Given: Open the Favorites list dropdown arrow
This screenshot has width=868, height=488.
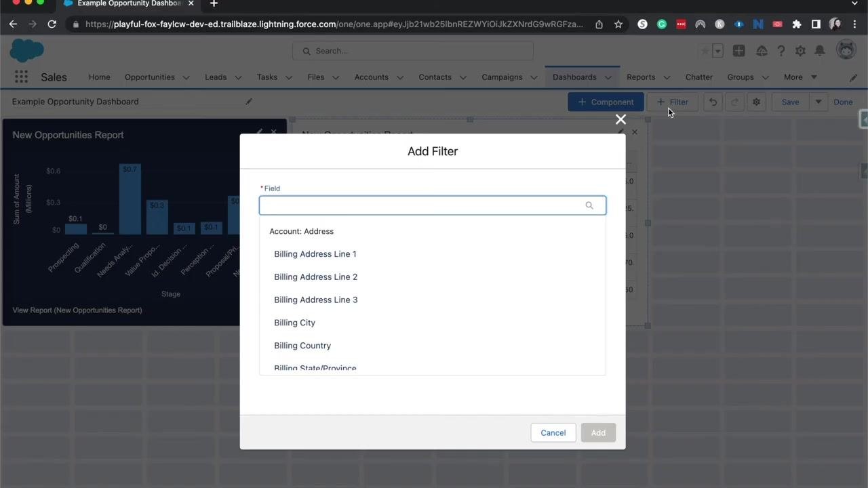Looking at the screenshot, I should (717, 51).
